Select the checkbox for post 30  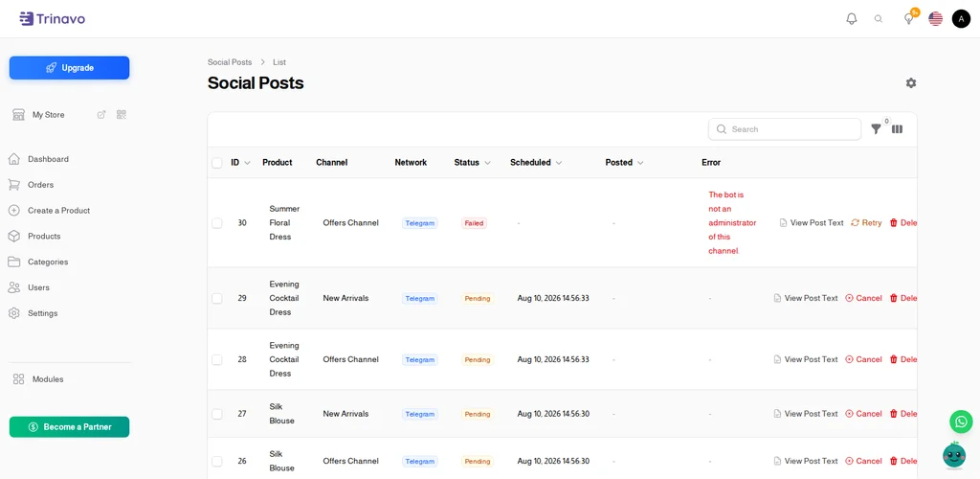[217, 222]
